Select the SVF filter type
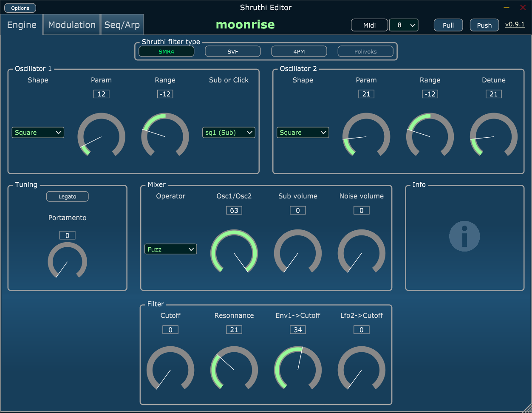This screenshot has width=532, height=413. pyautogui.click(x=233, y=51)
